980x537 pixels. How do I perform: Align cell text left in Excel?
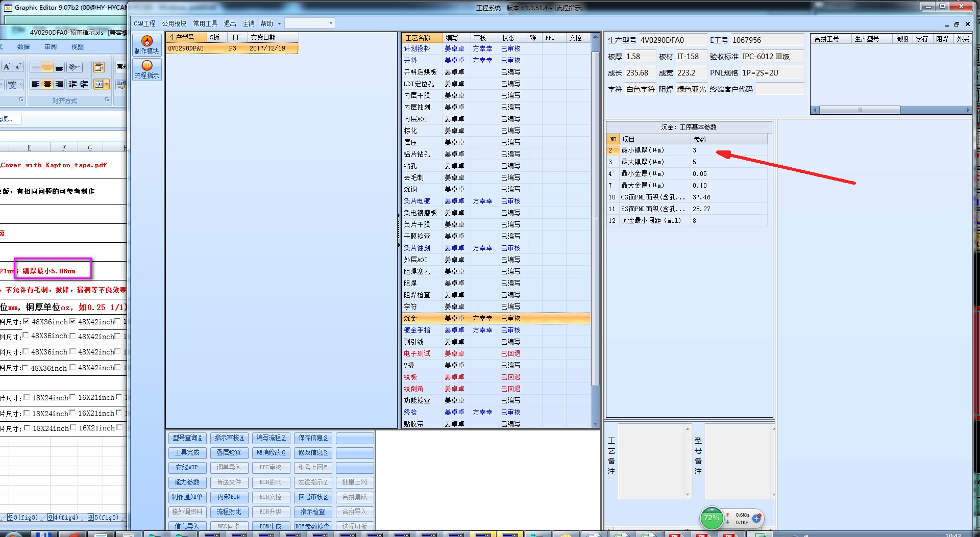pos(36,84)
